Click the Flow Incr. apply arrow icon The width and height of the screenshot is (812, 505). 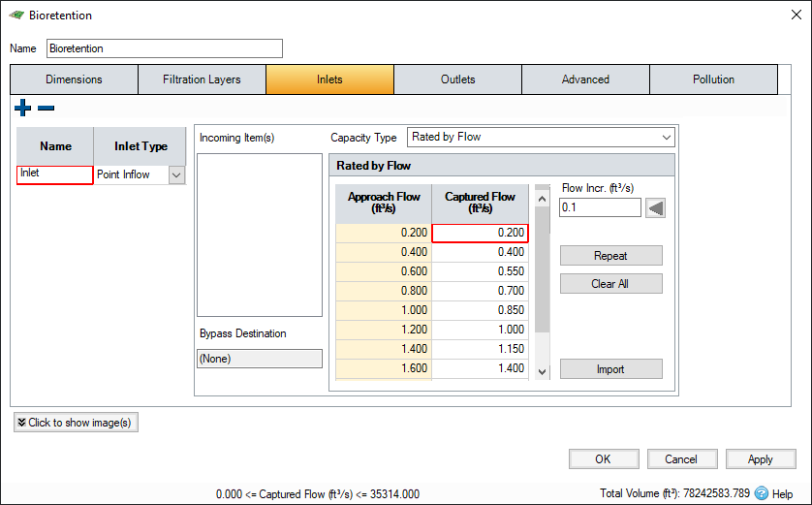(x=655, y=208)
